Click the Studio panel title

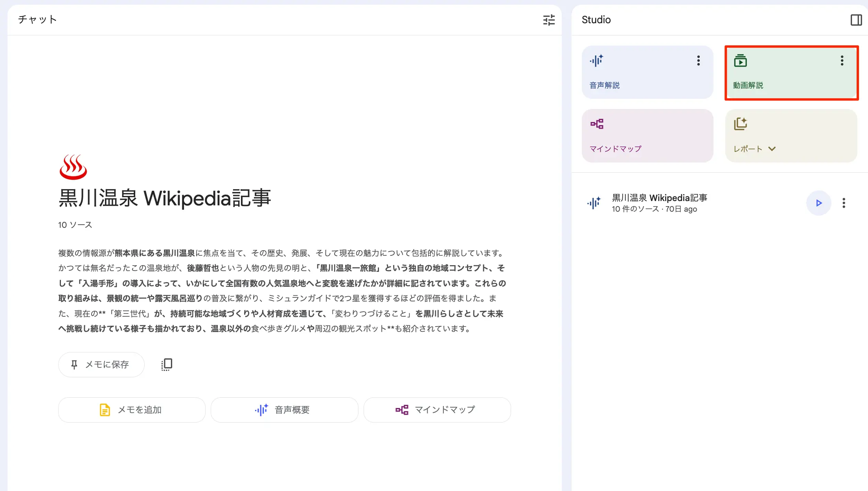596,20
